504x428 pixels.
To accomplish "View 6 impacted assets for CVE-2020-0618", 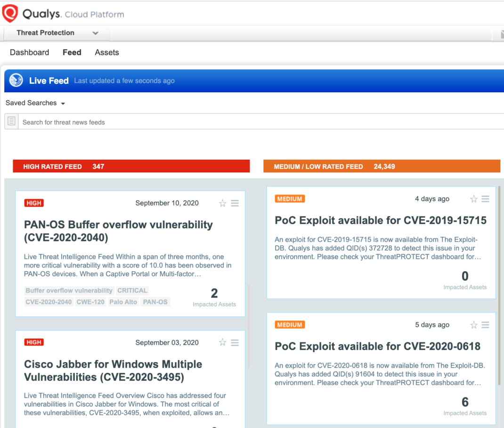I will (x=465, y=406).
